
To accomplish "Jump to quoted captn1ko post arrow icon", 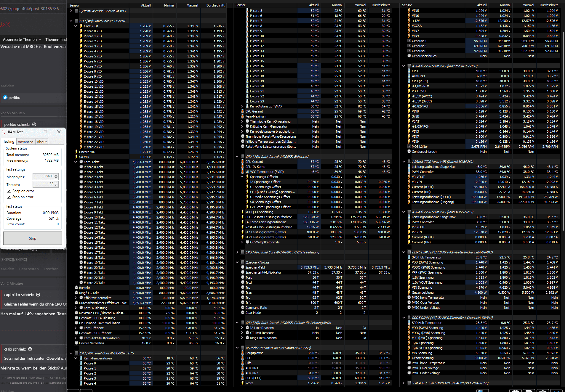I will click(38, 295).
